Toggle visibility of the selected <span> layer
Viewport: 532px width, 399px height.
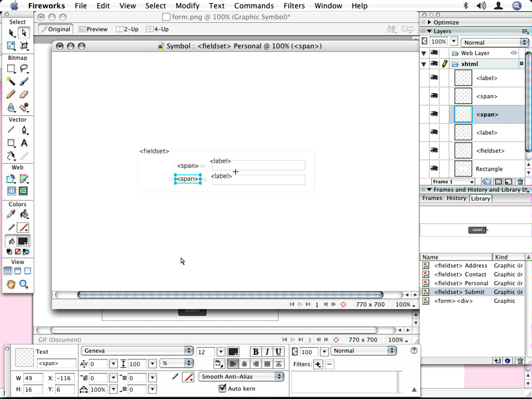click(434, 114)
